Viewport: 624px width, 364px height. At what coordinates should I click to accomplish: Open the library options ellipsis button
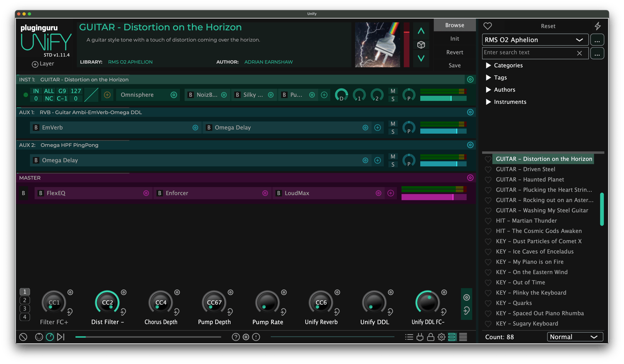[x=597, y=40]
